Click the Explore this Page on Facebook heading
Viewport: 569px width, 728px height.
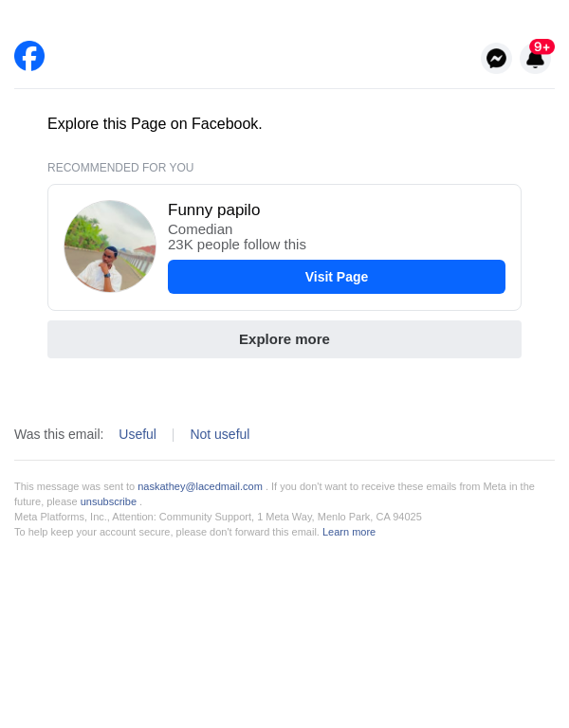point(155,124)
